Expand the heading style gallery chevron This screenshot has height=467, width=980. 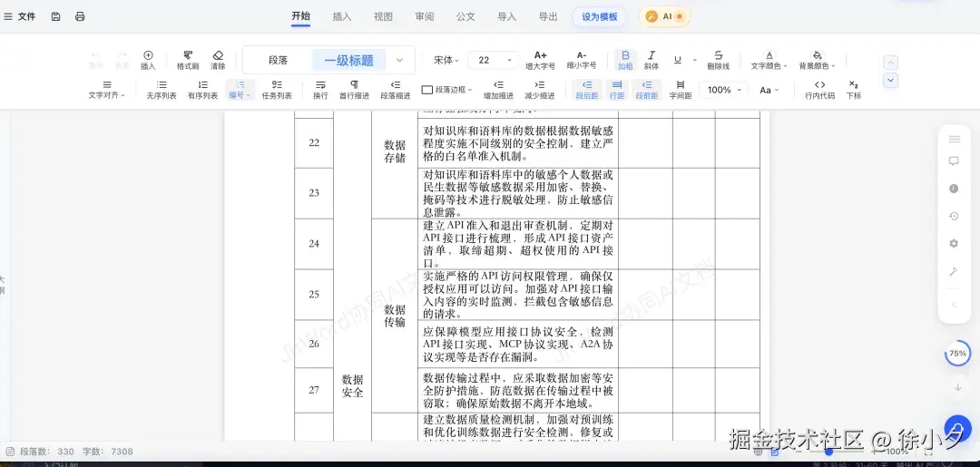[400, 60]
